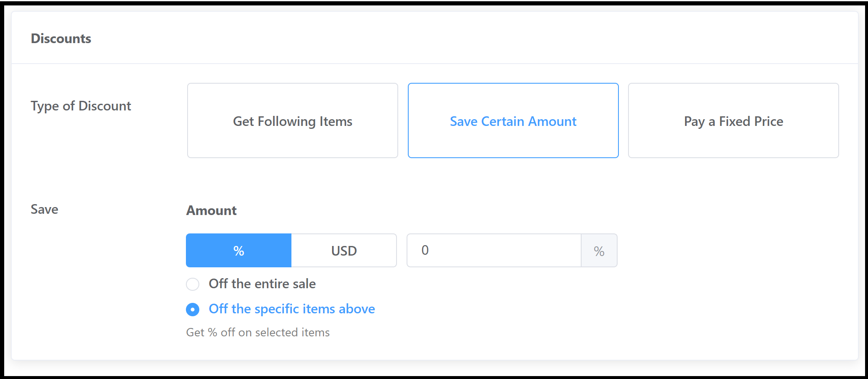Select Off the specific items above
The width and height of the screenshot is (868, 379).
point(193,310)
